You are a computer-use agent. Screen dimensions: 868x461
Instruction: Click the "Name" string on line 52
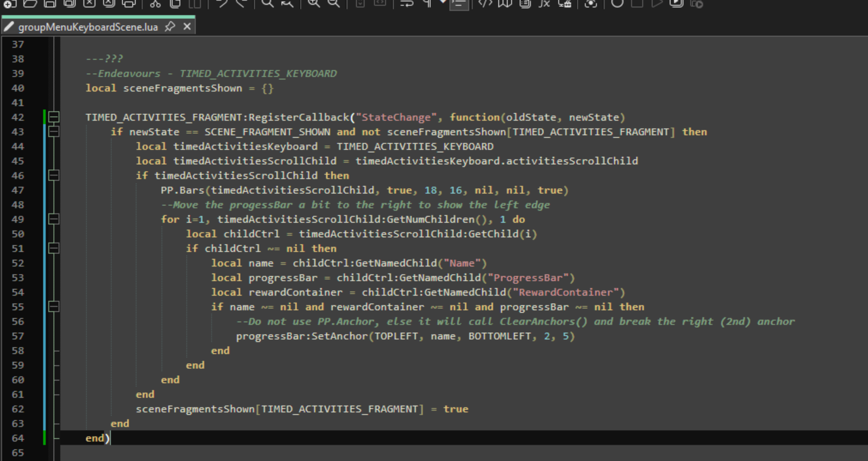462,263
